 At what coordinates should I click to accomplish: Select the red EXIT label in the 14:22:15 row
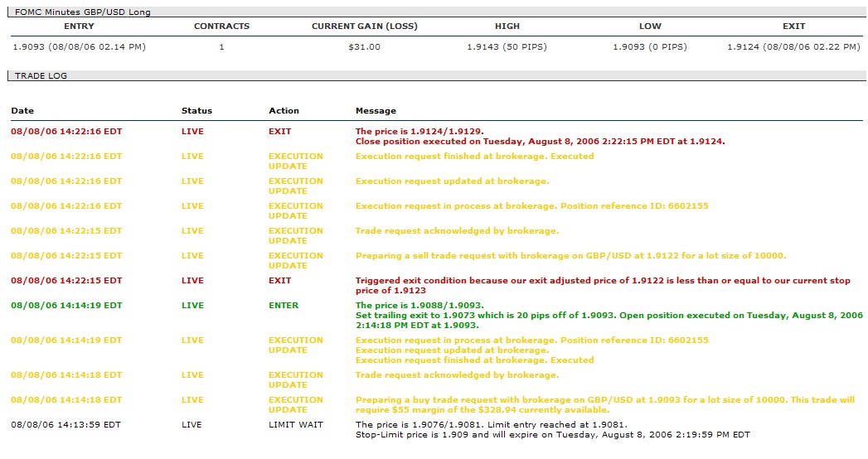coord(279,280)
